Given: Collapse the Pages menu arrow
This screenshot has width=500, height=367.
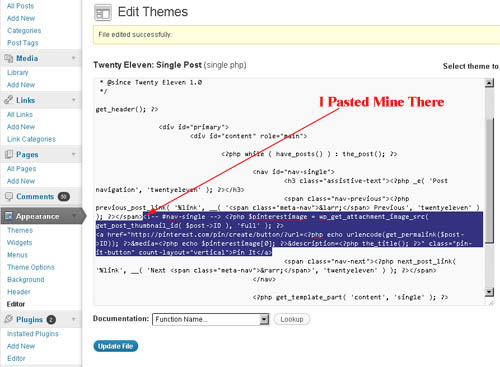Looking at the screenshot, I should coord(74,154).
